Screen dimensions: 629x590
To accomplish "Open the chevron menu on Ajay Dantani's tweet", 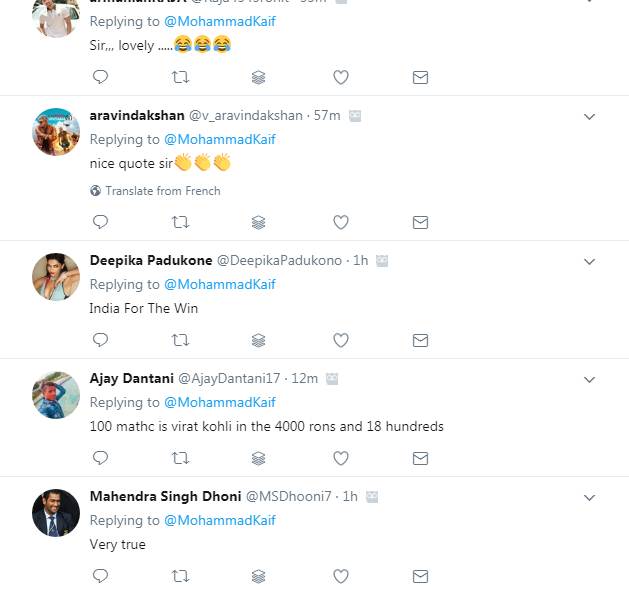I will [x=589, y=380].
